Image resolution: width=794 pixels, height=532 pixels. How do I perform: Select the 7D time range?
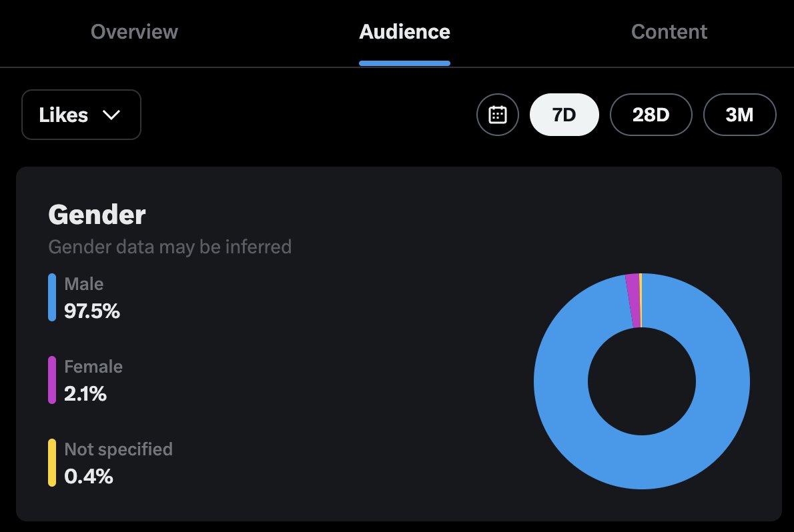564,115
